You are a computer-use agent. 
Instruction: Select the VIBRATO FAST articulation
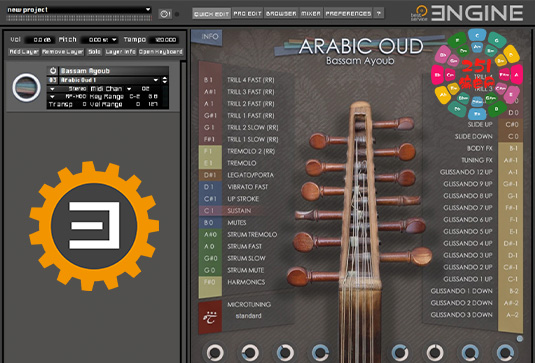248,187
